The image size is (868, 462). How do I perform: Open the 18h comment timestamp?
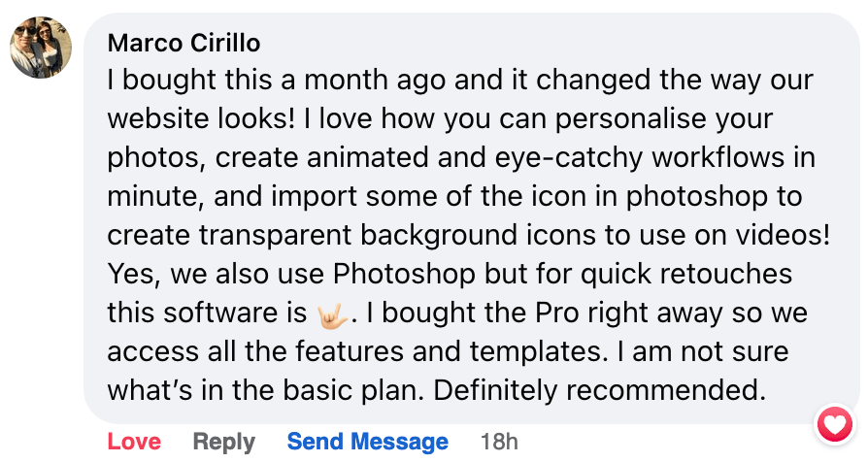tap(499, 442)
